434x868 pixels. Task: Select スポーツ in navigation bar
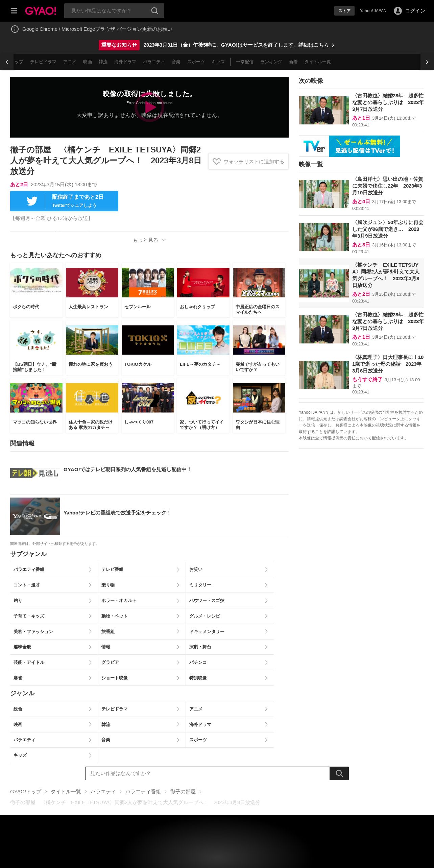pyautogui.click(x=196, y=62)
